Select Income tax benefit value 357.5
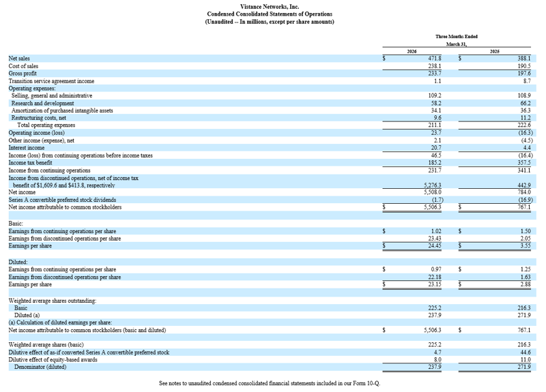The width and height of the screenshot is (546, 392). [524, 163]
